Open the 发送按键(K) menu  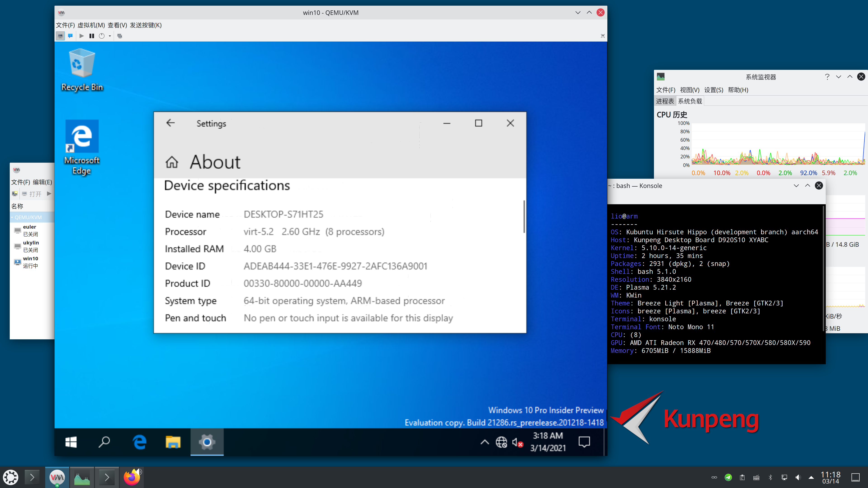coord(146,25)
